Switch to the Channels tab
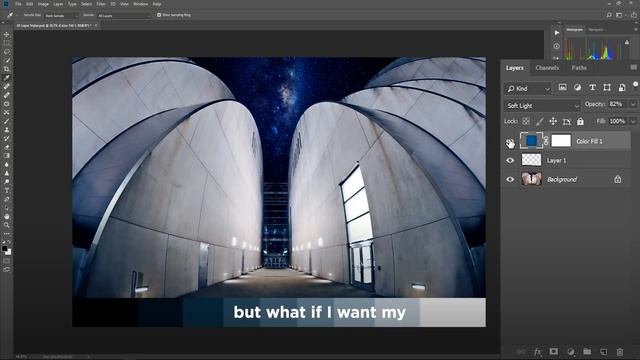640x360 pixels. tap(547, 68)
